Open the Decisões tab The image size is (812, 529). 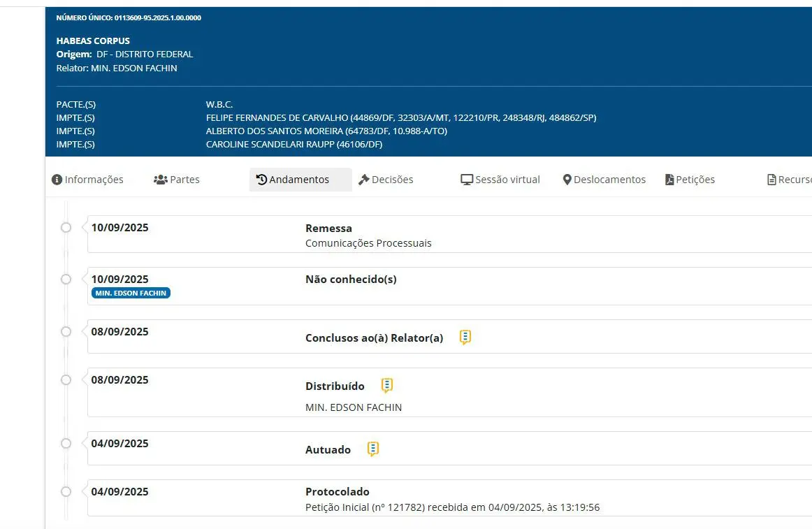(386, 180)
